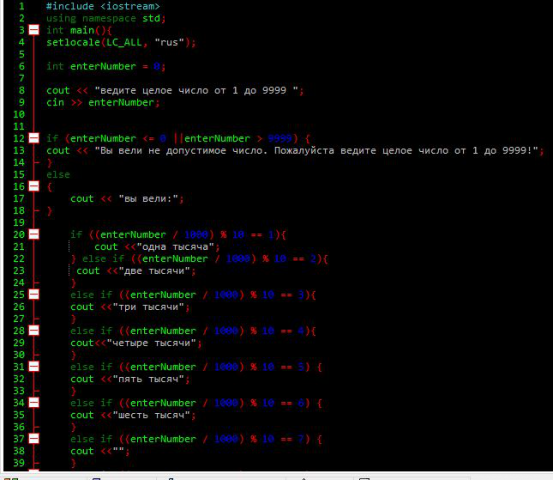Viewport: 553px width, 480px height.
Task: Collapse fold marker on line 28
Action: pos(34,330)
